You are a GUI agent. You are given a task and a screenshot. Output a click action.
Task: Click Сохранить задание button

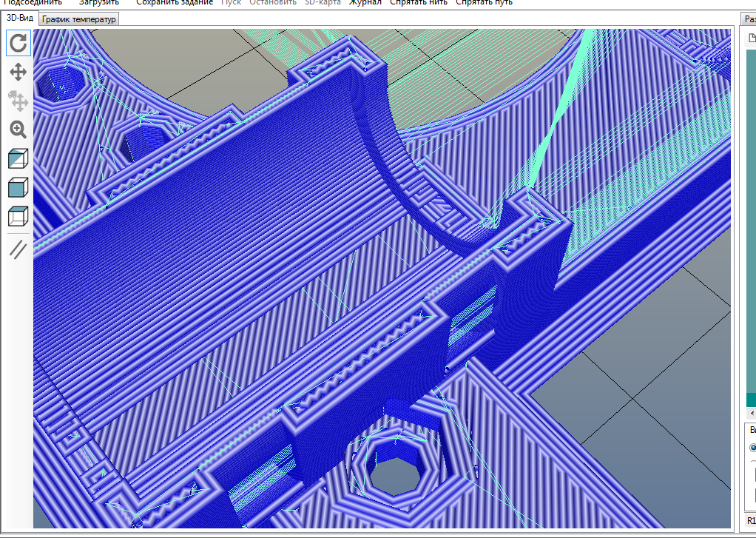coord(175,2)
